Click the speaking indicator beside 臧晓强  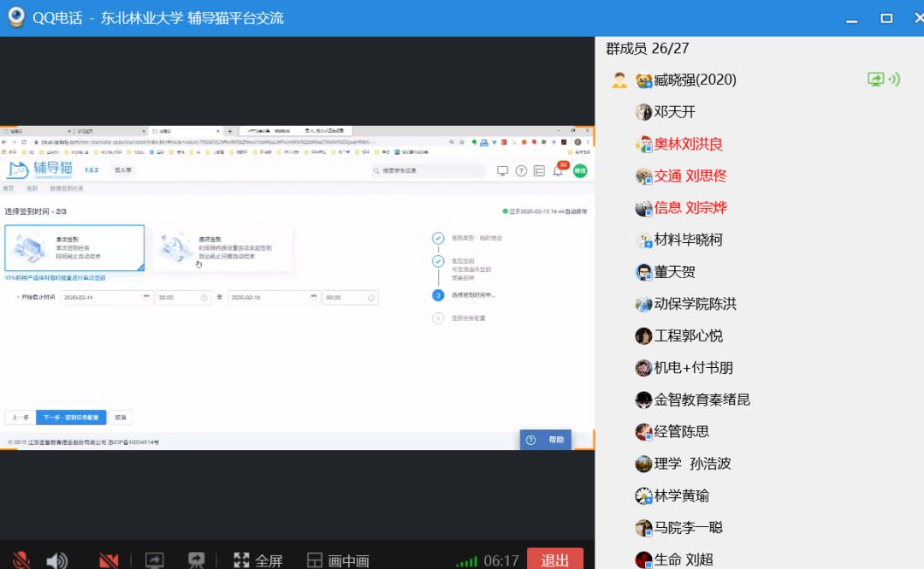coord(895,79)
